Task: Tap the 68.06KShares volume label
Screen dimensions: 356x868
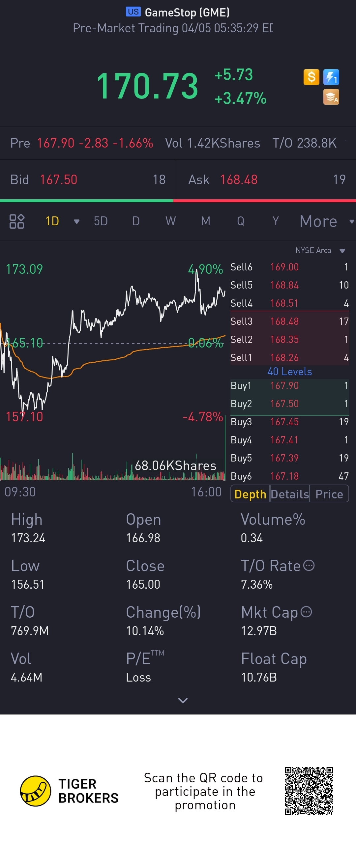Action: click(175, 466)
